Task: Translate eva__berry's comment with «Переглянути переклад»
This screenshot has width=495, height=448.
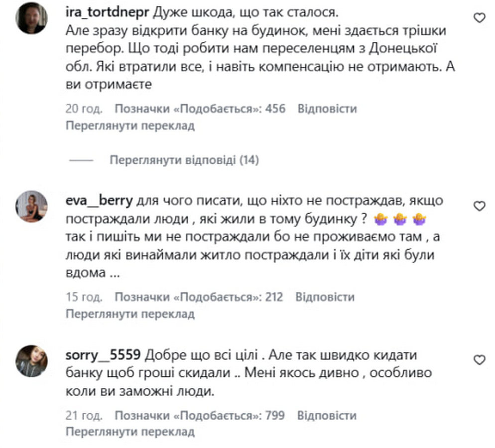Action: [130, 315]
